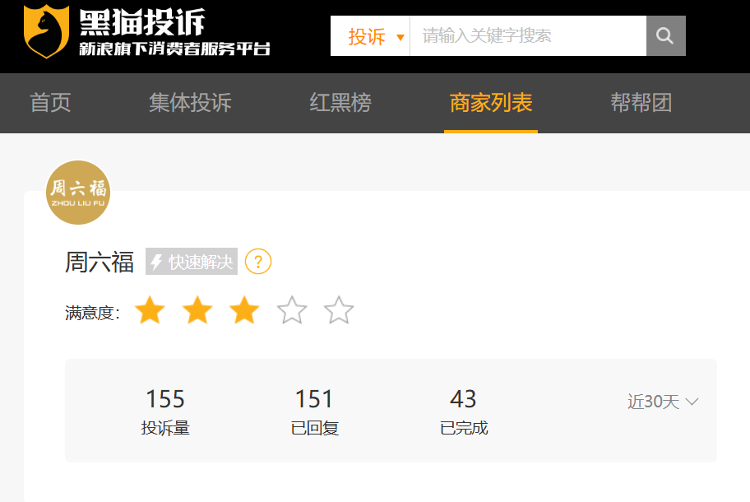Viewport: 750px width, 502px height.
Task: Click the 周六福 round brand logo
Action: pyautogui.click(x=78, y=192)
